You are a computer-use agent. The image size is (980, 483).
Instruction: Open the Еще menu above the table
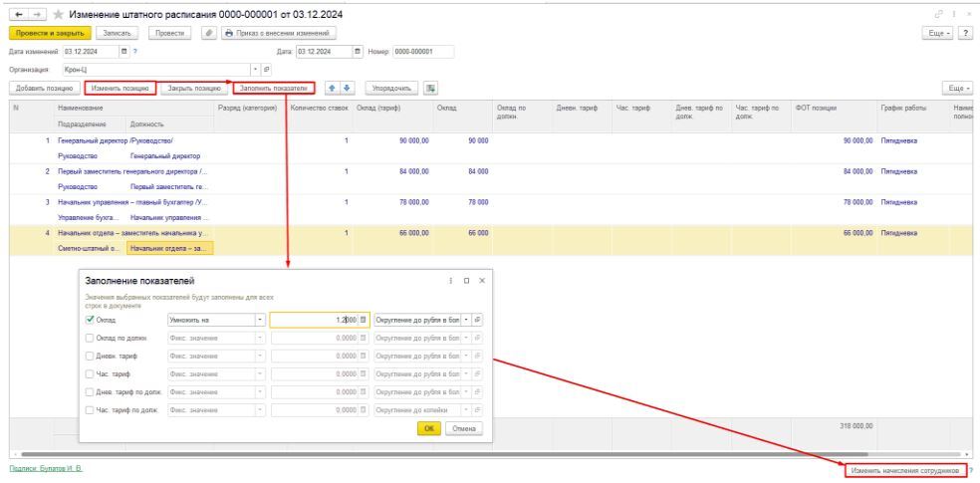point(959,89)
